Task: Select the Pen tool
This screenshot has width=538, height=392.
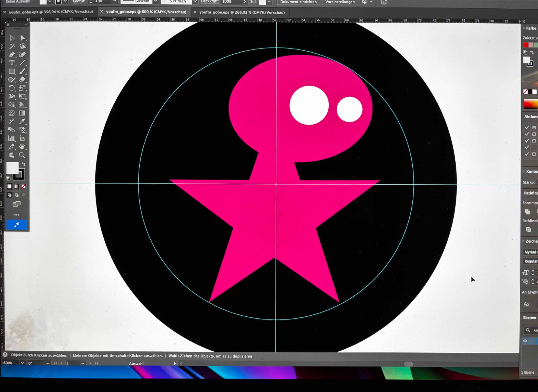Action: click(x=12, y=55)
